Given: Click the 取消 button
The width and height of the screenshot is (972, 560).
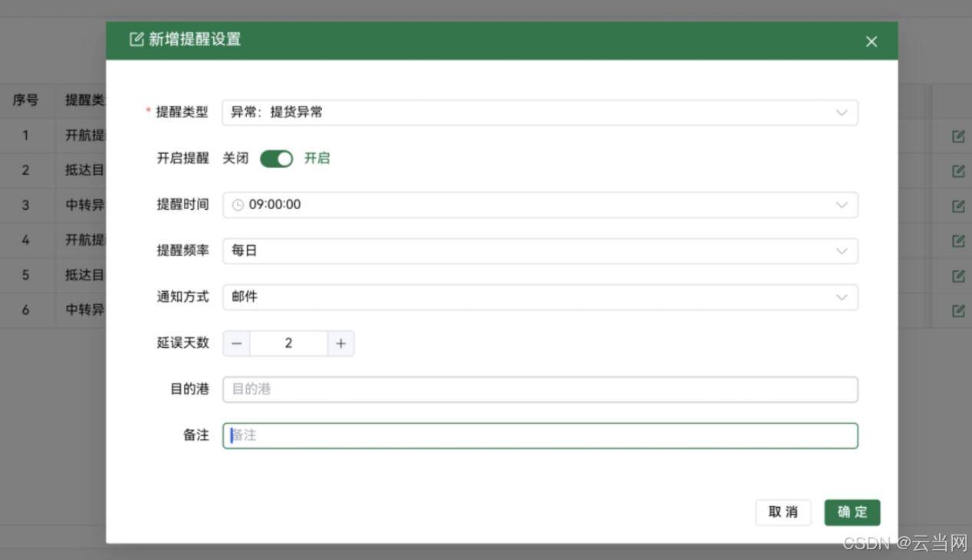Looking at the screenshot, I should tap(783, 513).
